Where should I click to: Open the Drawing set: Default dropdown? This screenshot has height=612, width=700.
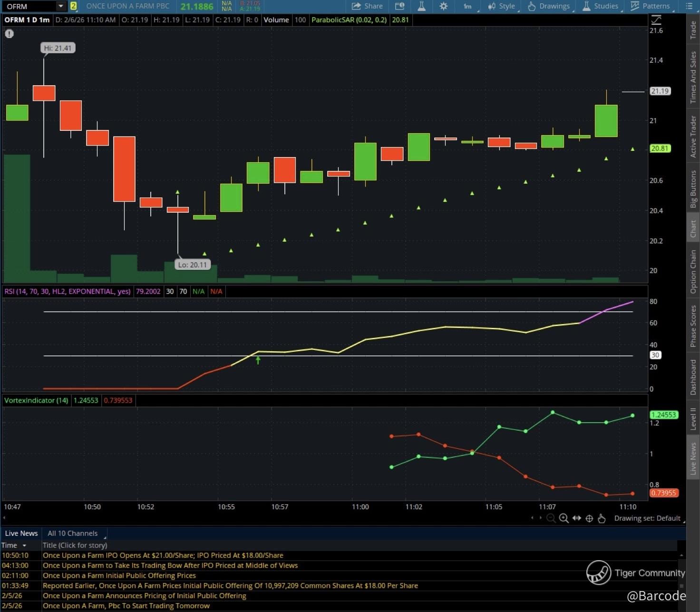coord(648,518)
